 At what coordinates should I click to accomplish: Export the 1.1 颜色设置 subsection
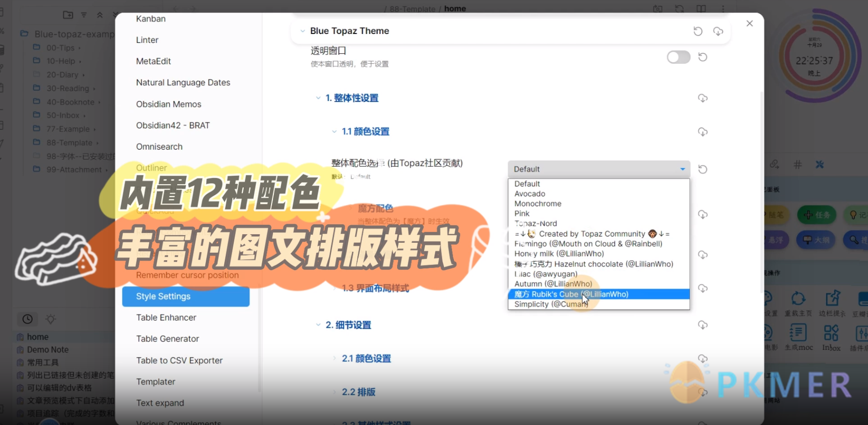click(x=703, y=132)
